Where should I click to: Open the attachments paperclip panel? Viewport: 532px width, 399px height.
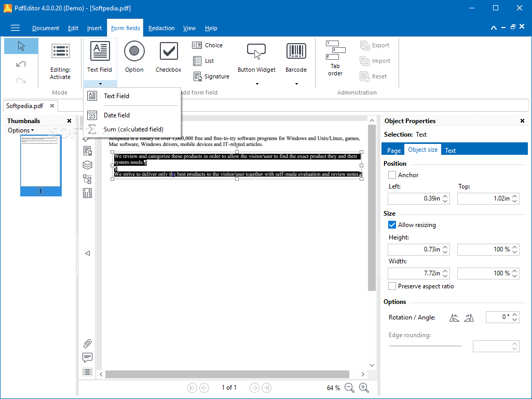[x=88, y=343]
